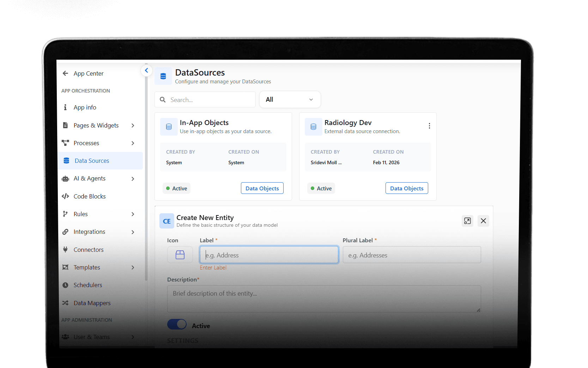Open the Connectors section icon
This screenshot has width=588, height=368.
pyautogui.click(x=66, y=249)
